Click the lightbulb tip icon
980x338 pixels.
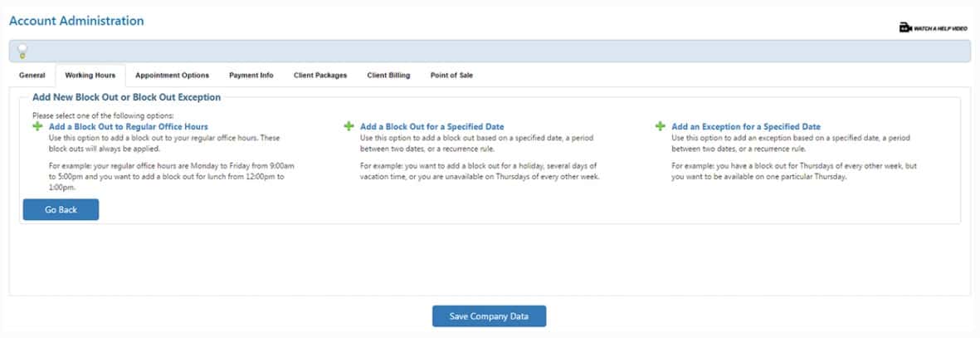click(22, 51)
